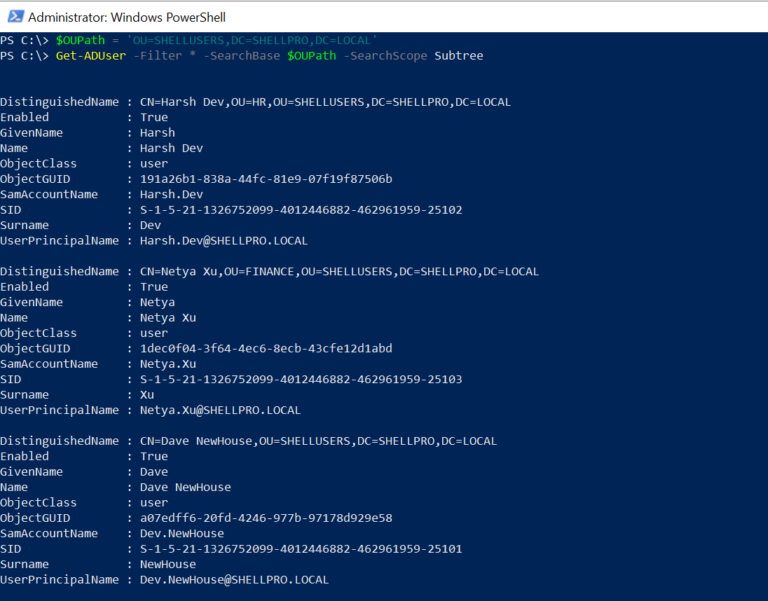Click the 'OU=SHELLUSERS,DC=SHELLPRO,DC=LOCAL' string literal
The height and width of the screenshot is (601, 768).
pyautogui.click(x=252, y=40)
